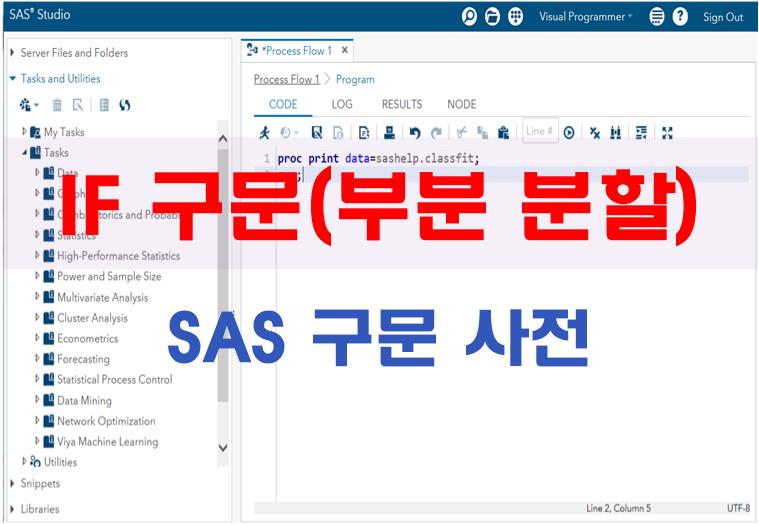Click the Process Flow 1 breadcrumb link
Screen dimensions: 759x524
click(287, 79)
